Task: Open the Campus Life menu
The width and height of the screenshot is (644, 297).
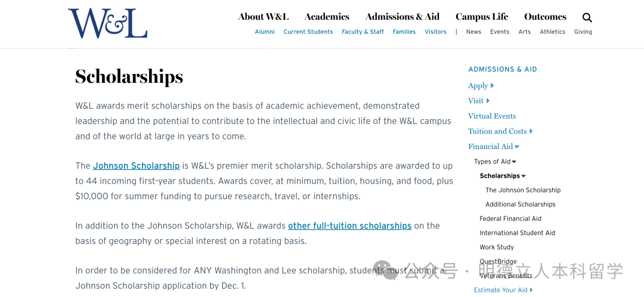Action: point(482,17)
